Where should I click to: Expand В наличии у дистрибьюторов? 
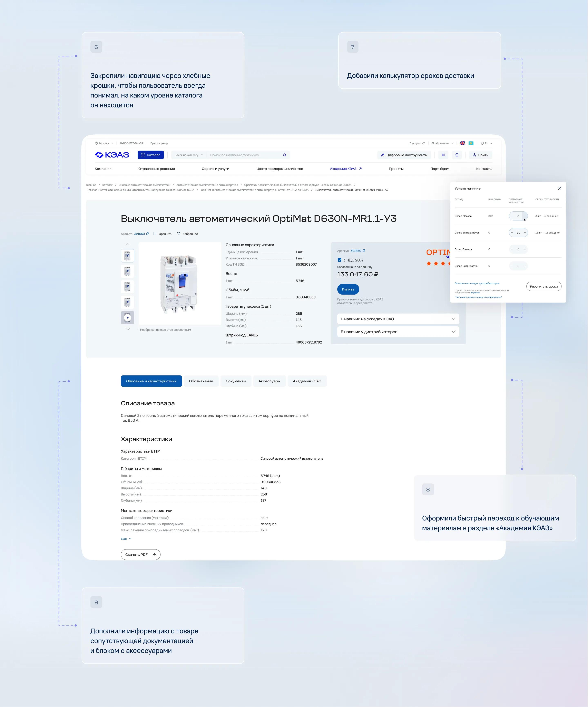pyautogui.click(x=453, y=332)
